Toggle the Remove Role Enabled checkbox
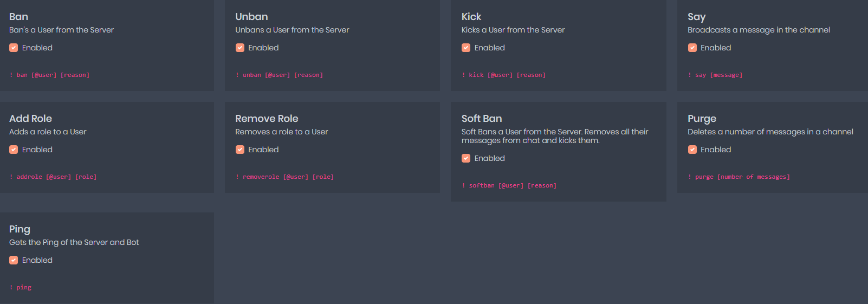The width and height of the screenshot is (868, 304). pos(240,150)
